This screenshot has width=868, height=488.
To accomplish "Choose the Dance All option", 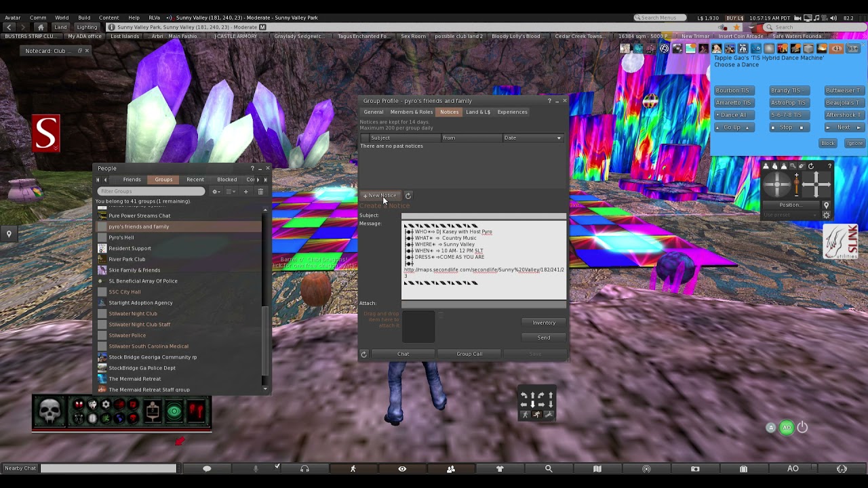I will [734, 115].
